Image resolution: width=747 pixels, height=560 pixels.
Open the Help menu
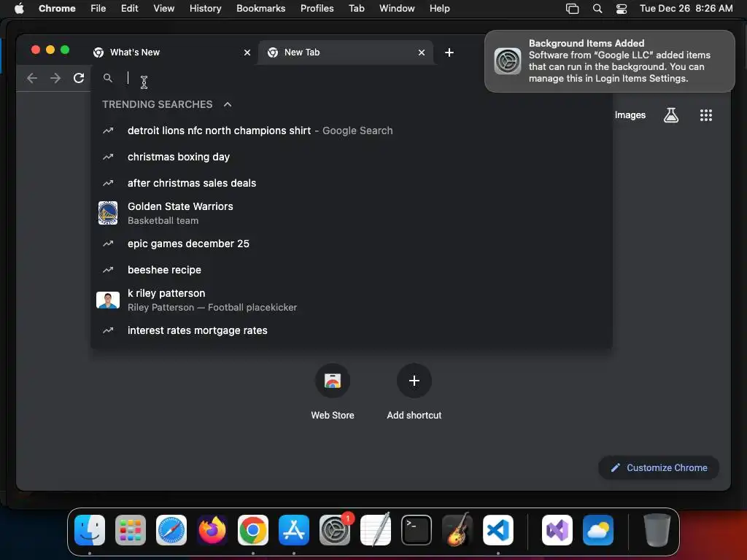[x=439, y=9]
